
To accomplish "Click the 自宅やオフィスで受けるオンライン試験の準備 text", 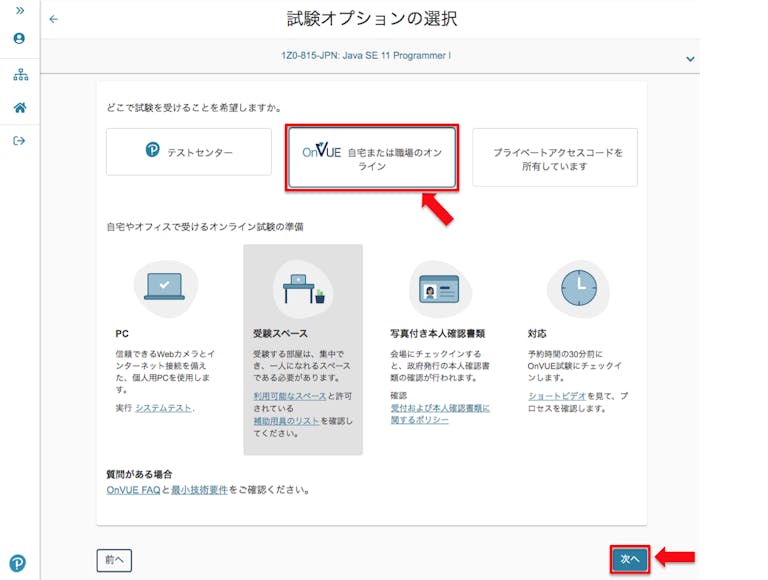I will pyautogui.click(x=205, y=227).
